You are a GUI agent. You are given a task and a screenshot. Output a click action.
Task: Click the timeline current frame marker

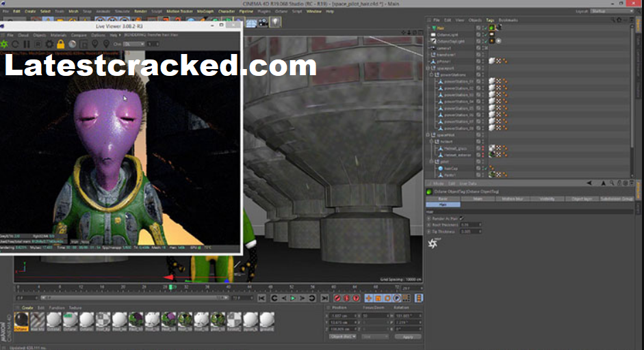pos(170,287)
